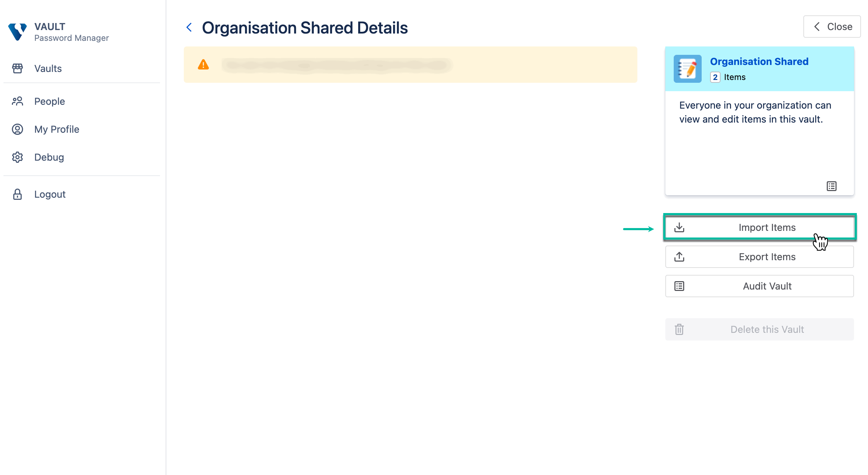Select Debug in the sidebar
The image size is (868, 475).
49,157
